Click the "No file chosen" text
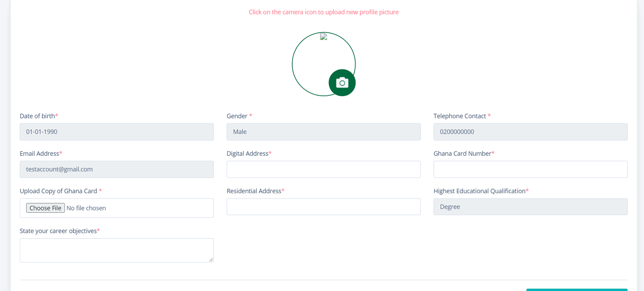 coord(86,208)
